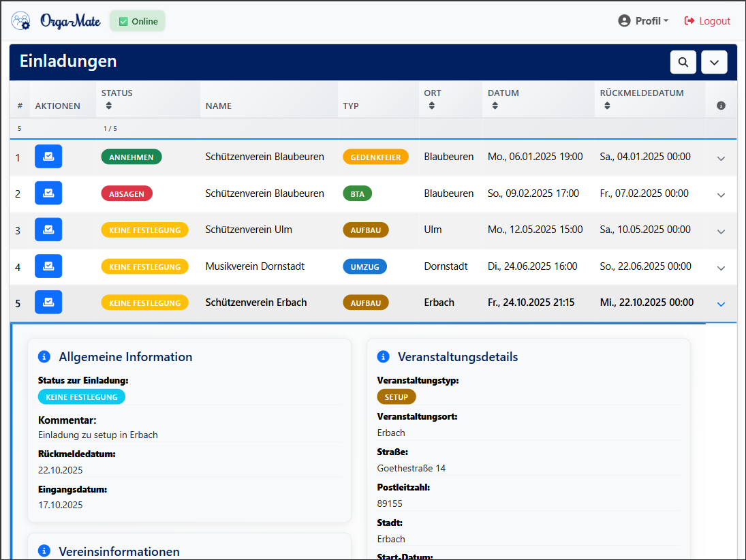Click action icon for Musikverein Dornstadt row

[x=48, y=266]
